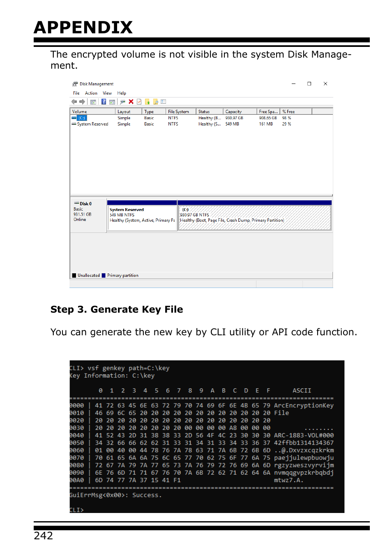Screen dimensions: 392x557
Task: Click the (C:) volume drive icon
Action: (74, 118)
